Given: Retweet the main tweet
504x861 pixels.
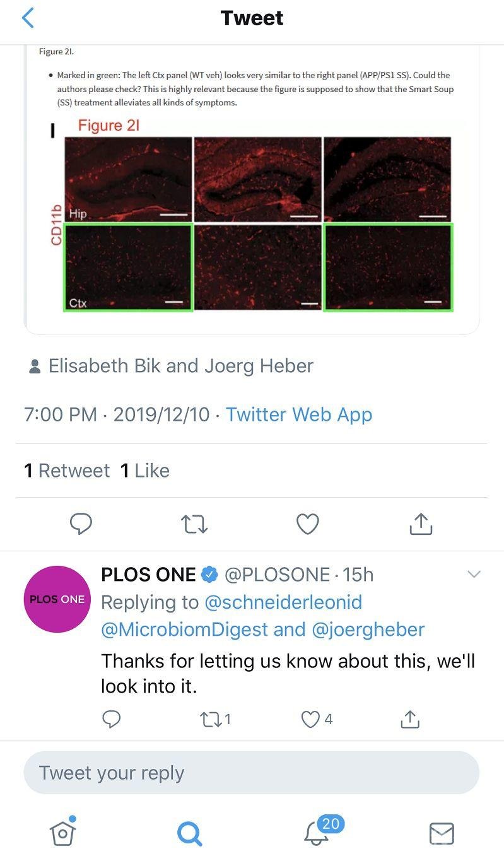Looking at the screenshot, I should 194,524.
